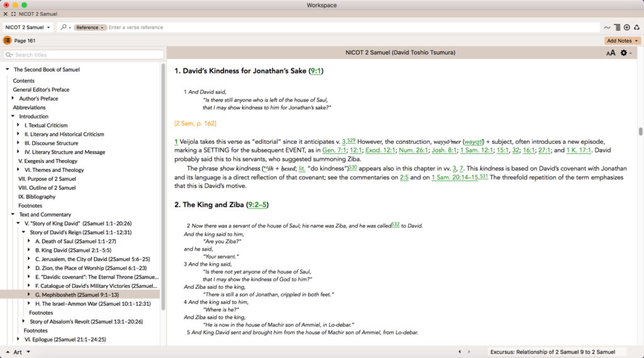Select D. Zion, the Place of Worship
Screen dimensions: 644x358
click(91, 268)
